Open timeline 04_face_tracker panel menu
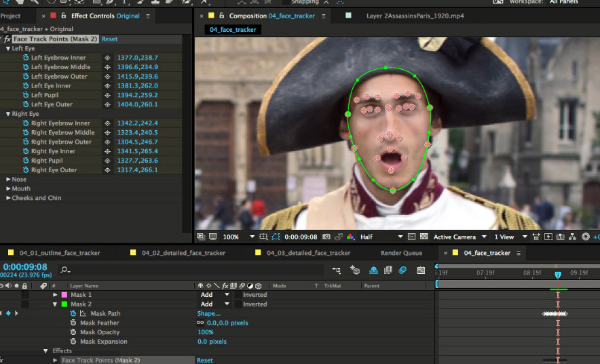The image size is (600, 364). 519,253
